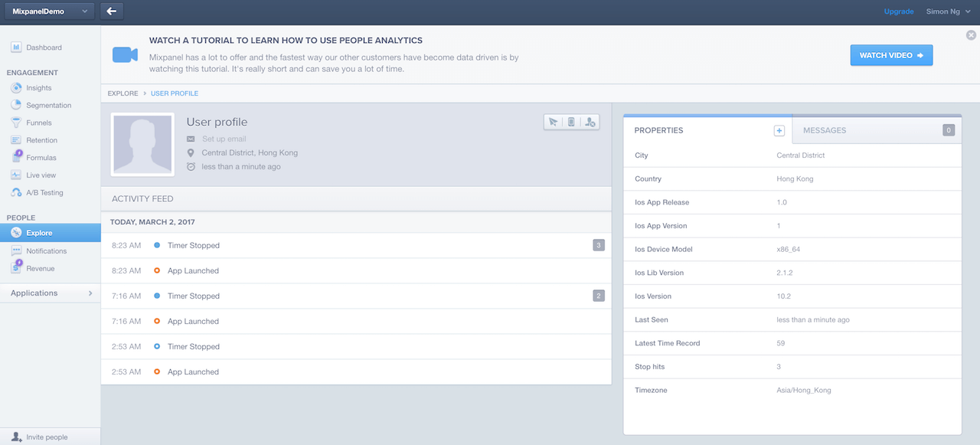Screen dimensions: 980x445
Task: Click the delete user icon on profile
Action: tap(590, 122)
